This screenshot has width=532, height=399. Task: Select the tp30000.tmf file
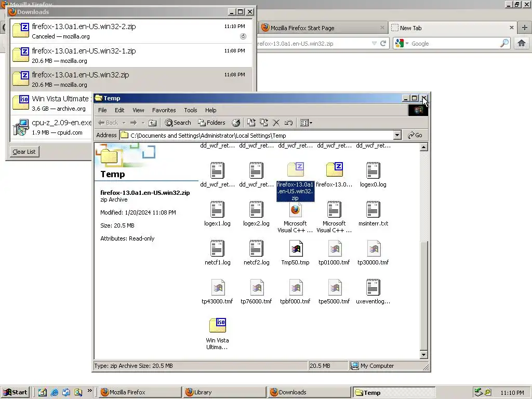click(x=373, y=253)
